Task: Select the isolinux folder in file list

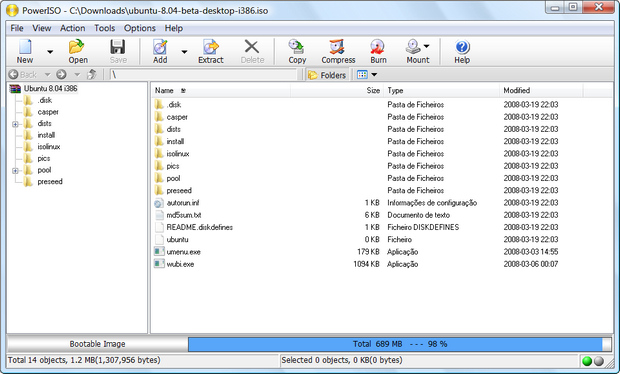Action: coord(178,154)
